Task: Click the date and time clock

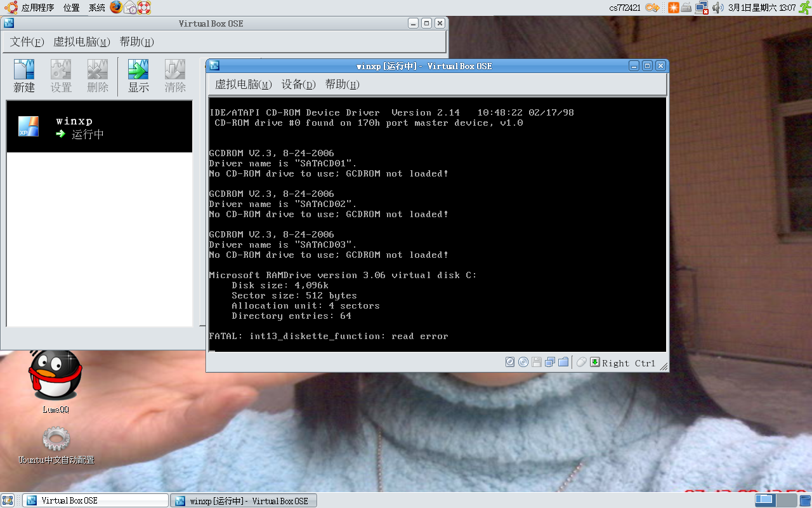Action: 762,8
